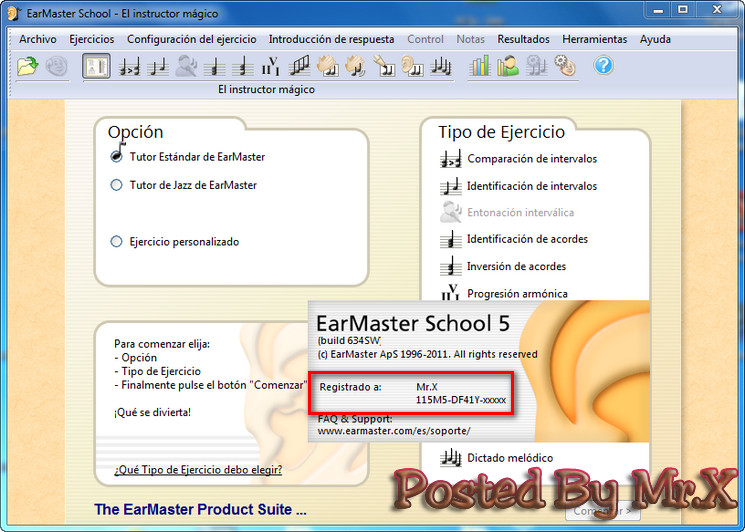
Task: Click the 'Tipo de Ejercicio' panel heading
Action: pos(501,132)
